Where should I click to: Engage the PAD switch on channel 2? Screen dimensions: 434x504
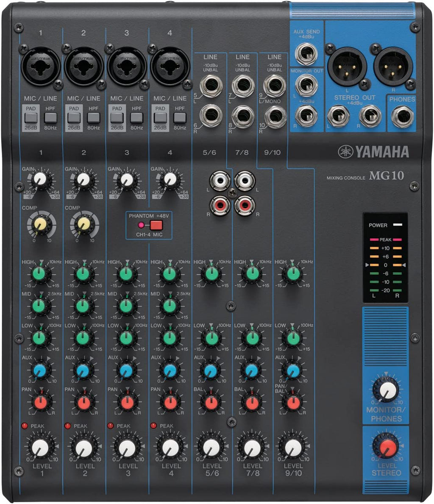(74, 118)
